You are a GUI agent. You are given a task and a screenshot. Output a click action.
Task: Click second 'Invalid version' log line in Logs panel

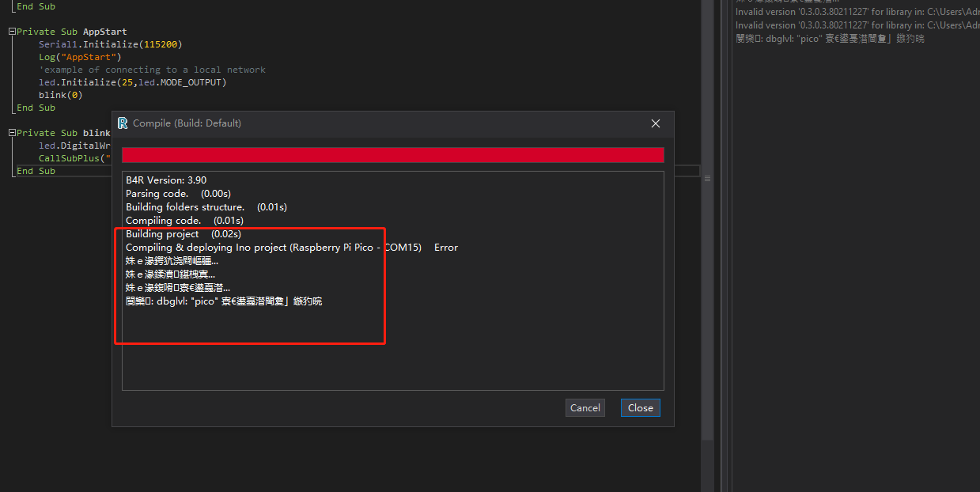click(857, 25)
